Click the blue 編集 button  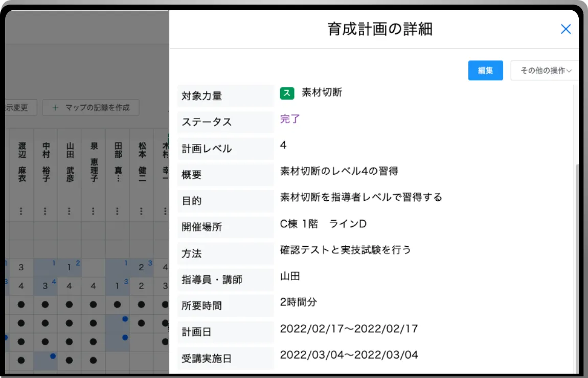(485, 70)
